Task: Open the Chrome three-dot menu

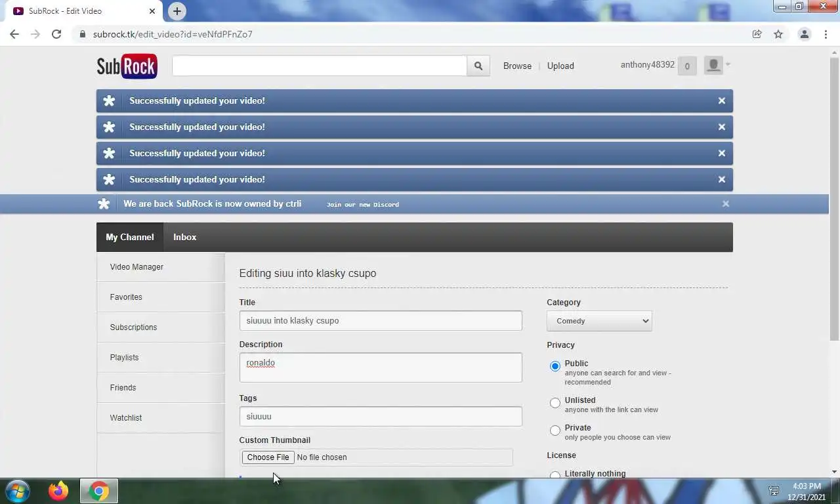Action: [826, 34]
